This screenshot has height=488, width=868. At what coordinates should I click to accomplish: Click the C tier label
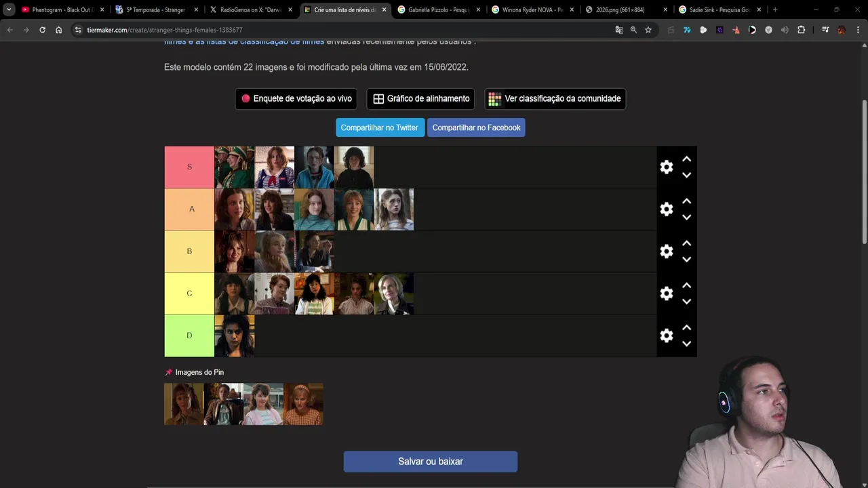click(x=189, y=293)
